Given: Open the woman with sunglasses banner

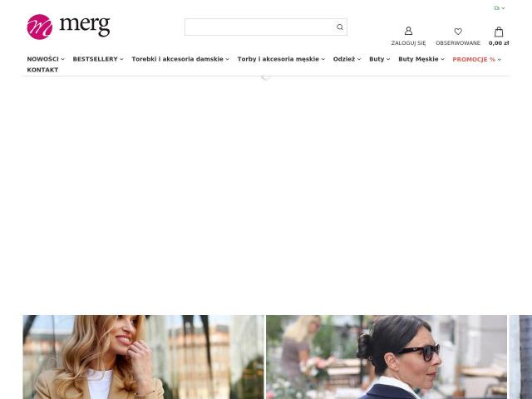Looking at the screenshot, I should [x=387, y=357].
